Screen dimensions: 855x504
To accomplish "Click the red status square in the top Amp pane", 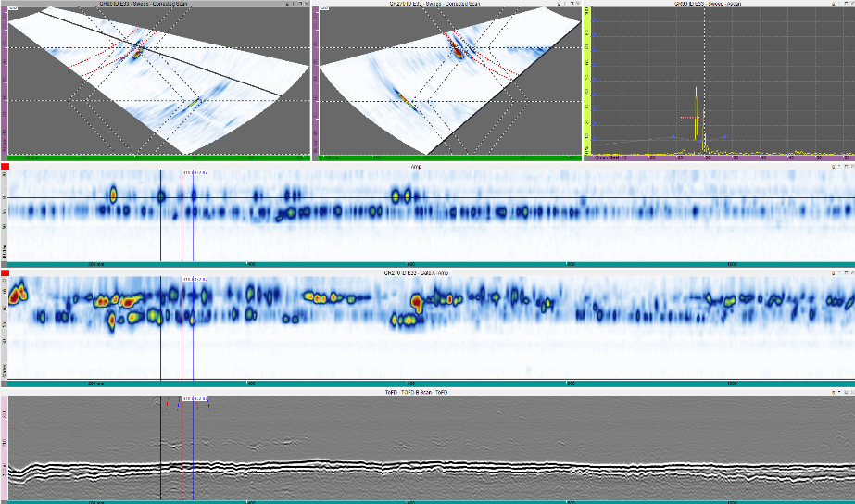I will point(5,167).
